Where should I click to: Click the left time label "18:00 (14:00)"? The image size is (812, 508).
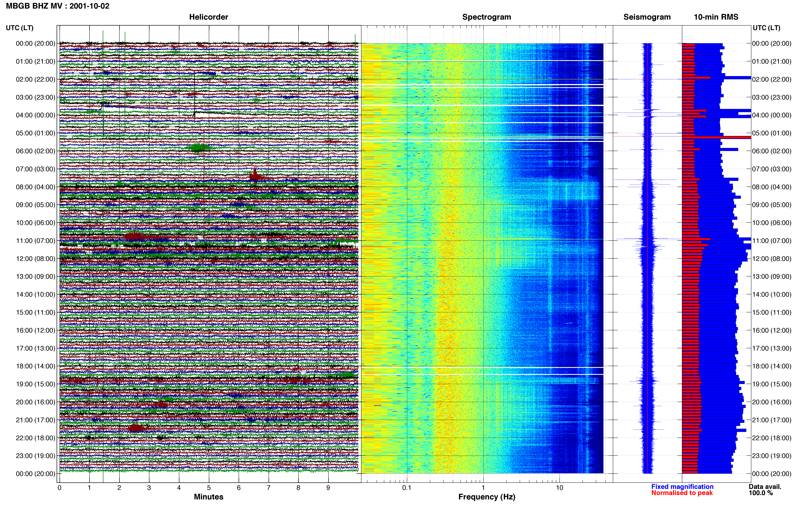tap(36, 366)
